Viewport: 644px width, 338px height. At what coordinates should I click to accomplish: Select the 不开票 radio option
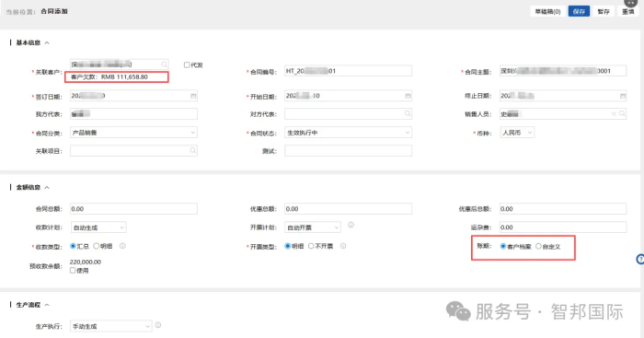[311, 246]
